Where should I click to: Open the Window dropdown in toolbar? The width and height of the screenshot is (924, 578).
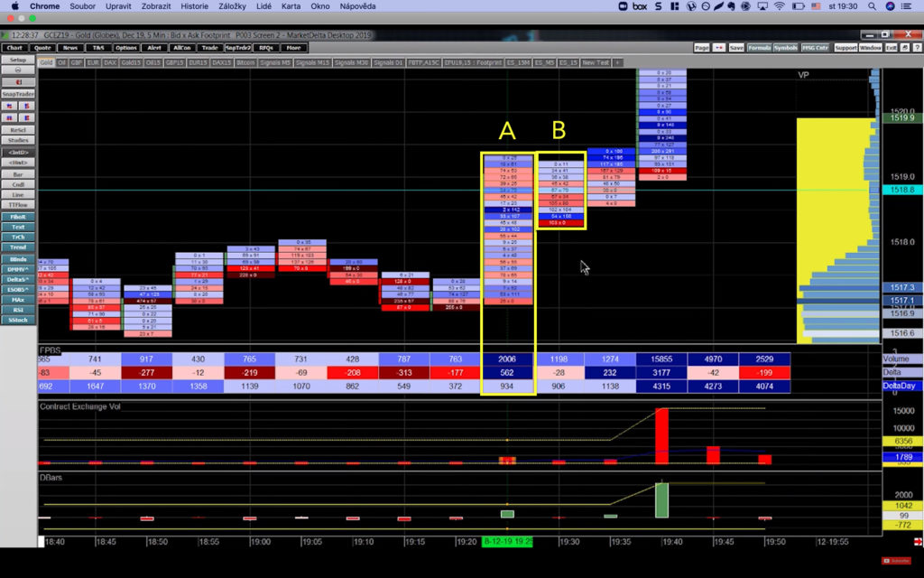(870, 47)
